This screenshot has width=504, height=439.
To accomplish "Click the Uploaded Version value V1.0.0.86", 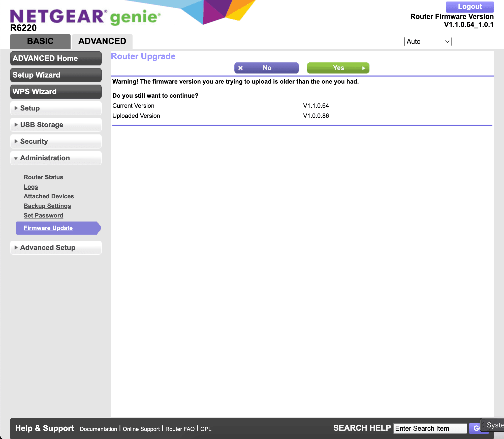I will click(x=316, y=116).
